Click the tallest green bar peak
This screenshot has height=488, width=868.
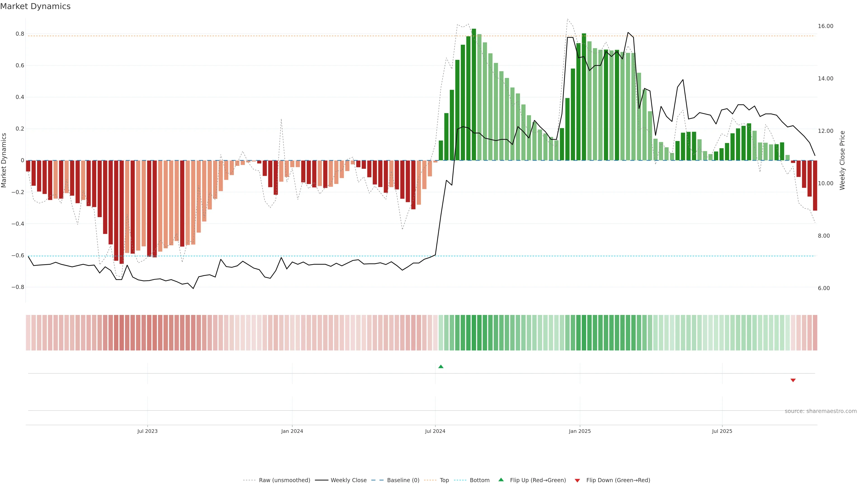click(474, 30)
